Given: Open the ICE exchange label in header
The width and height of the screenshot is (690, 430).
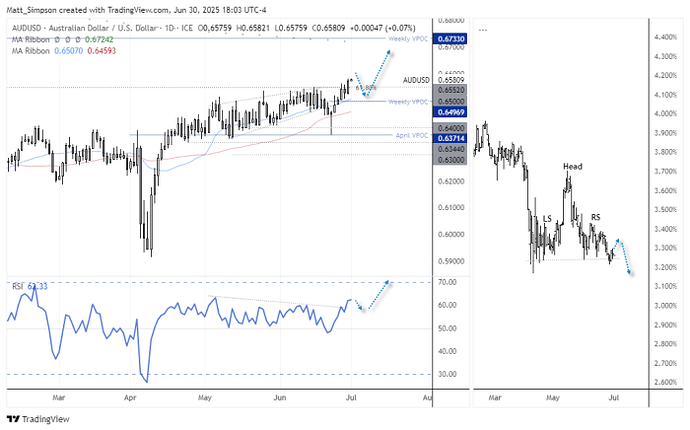Looking at the screenshot, I should [x=187, y=28].
